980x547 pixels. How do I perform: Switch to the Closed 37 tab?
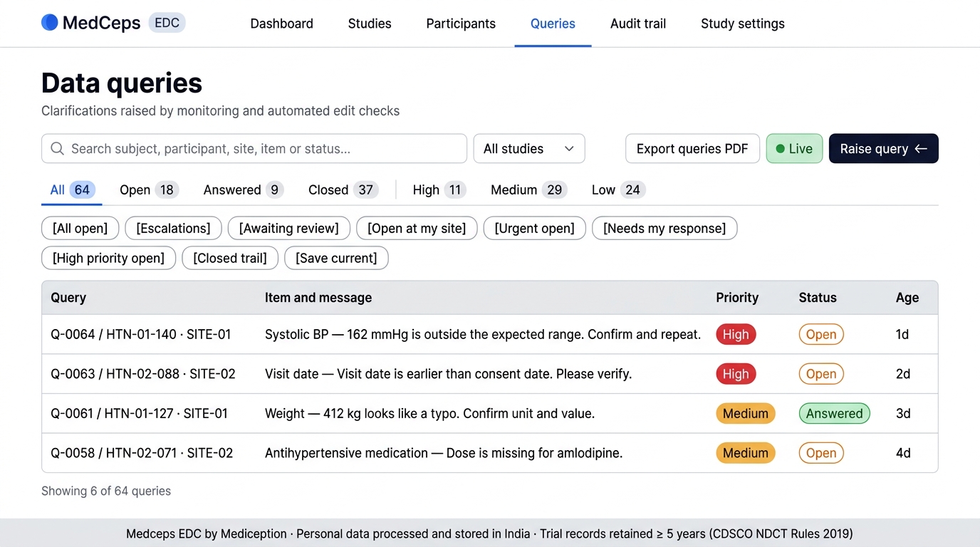coord(343,190)
